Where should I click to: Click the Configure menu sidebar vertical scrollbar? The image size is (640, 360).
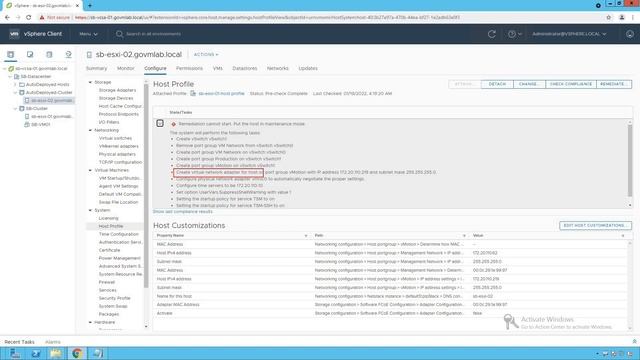click(x=146, y=186)
